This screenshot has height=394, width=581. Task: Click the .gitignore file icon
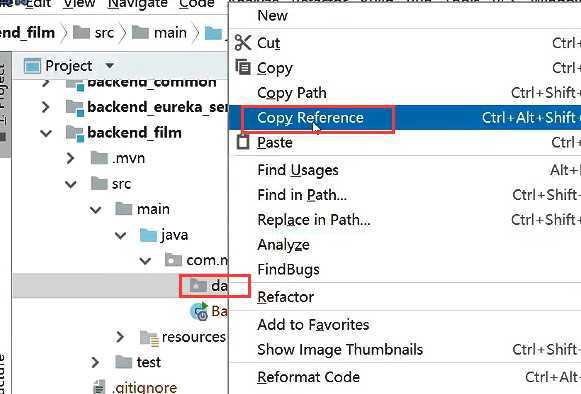(99, 387)
